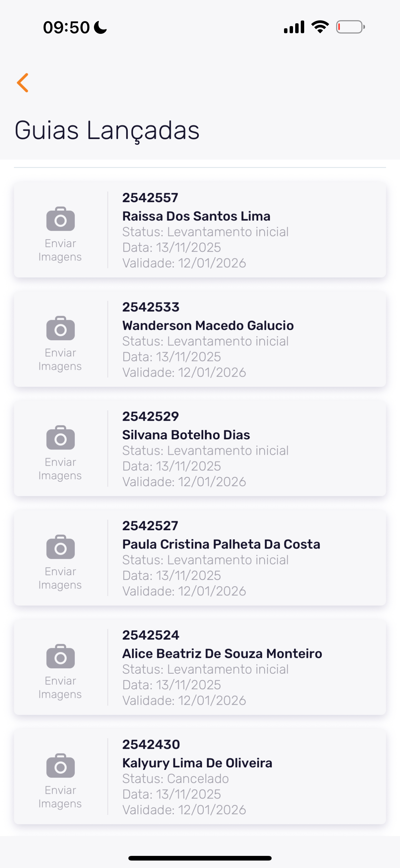The image size is (400, 868).
Task: Tap the battery icon in status bar
Action: pyautogui.click(x=350, y=27)
